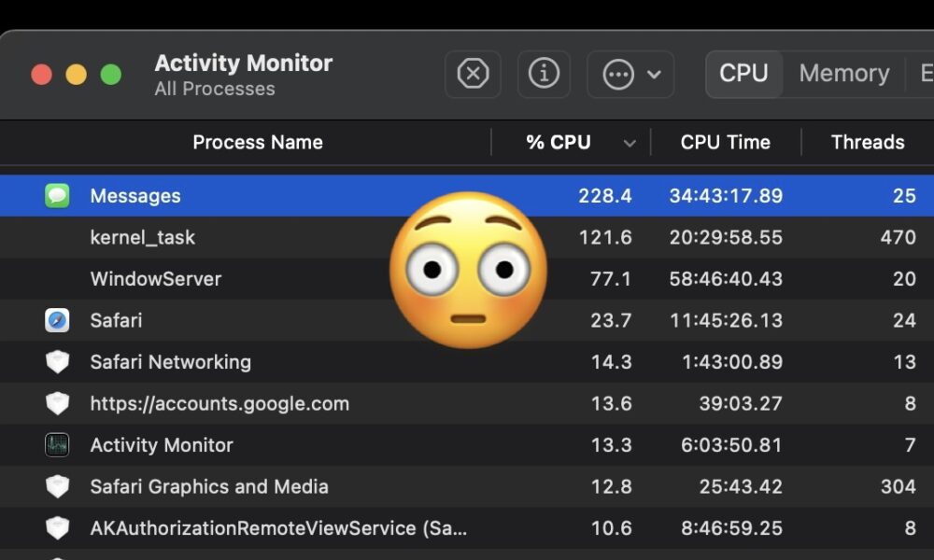
Task: Sort by the Process Name column header
Action: click(x=258, y=142)
